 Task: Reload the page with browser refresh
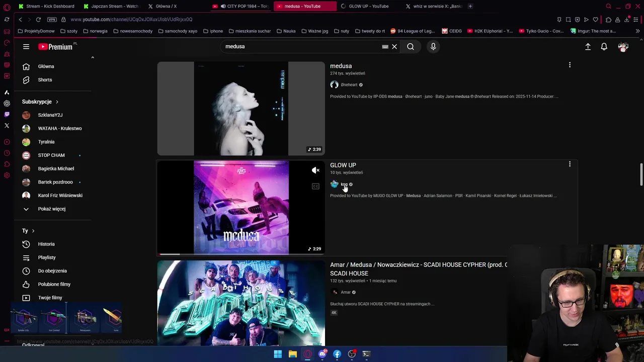38,20
